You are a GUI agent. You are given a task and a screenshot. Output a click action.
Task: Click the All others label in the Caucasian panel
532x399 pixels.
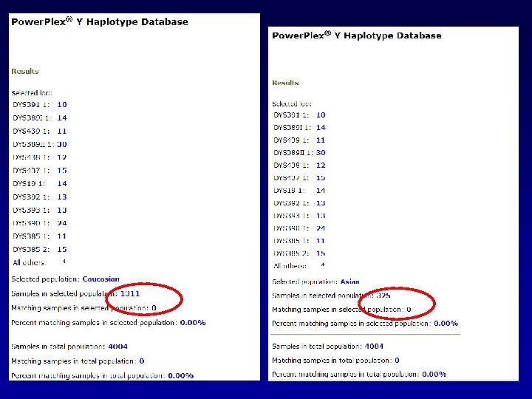pyautogui.click(x=30, y=262)
